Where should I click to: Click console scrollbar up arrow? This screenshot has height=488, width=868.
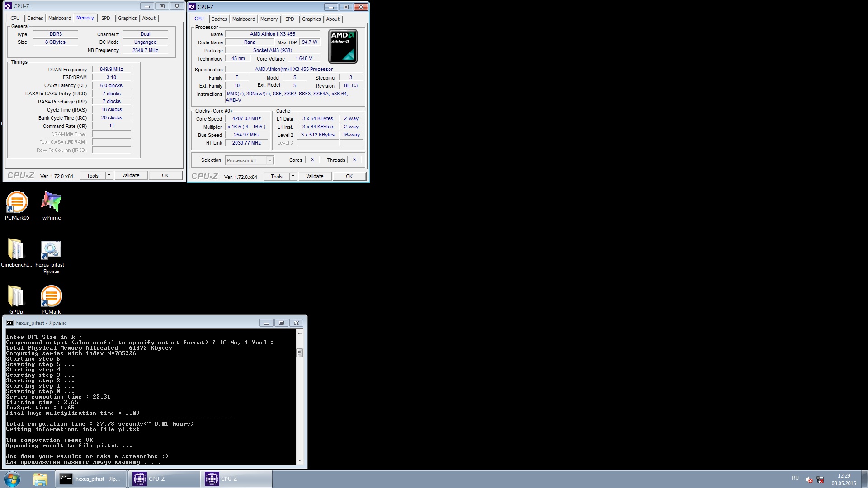click(x=299, y=333)
